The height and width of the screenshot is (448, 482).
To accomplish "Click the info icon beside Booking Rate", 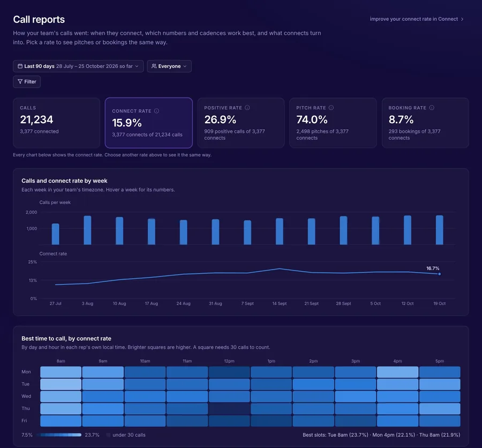I will [x=432, y=108].
